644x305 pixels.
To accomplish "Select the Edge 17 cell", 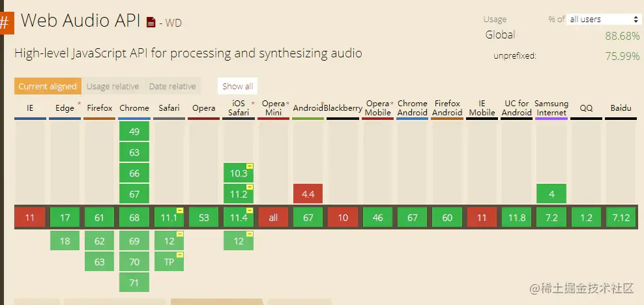I will [65, 218].
